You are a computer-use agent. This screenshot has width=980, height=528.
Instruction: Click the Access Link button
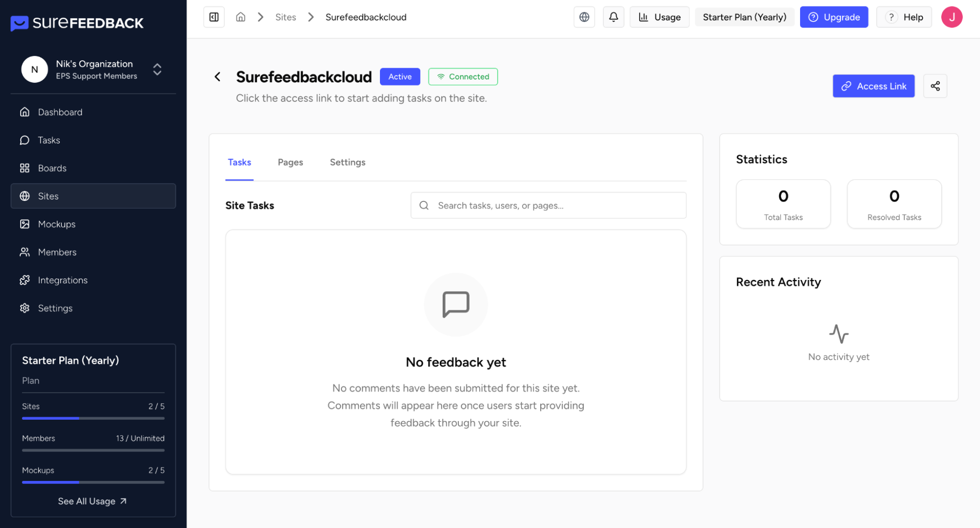873,86
